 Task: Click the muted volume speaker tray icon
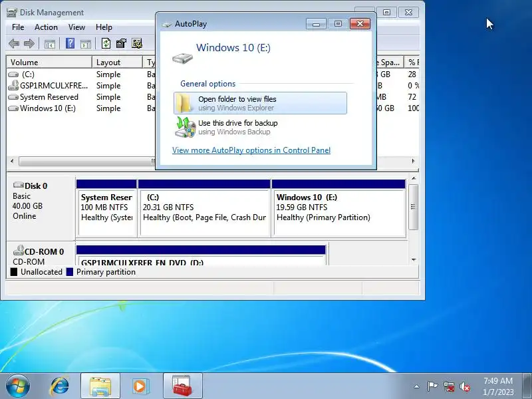pyautogui.click(x=465, y=386)
